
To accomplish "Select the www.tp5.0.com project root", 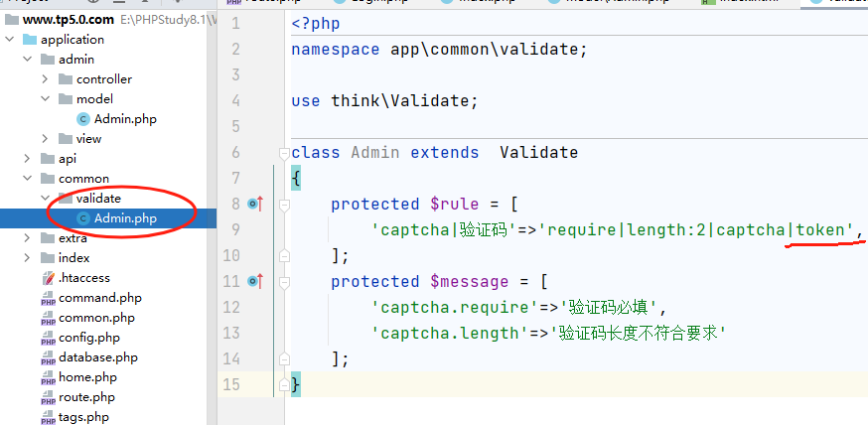I will pyautogui.click(x=54, y=20).
